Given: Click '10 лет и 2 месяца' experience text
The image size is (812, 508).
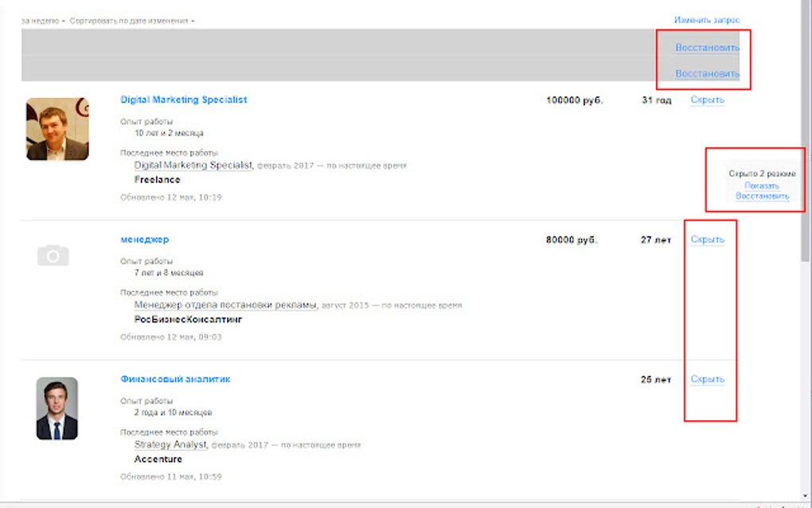Looking at the screenshot, I should (x=169, y=133).
